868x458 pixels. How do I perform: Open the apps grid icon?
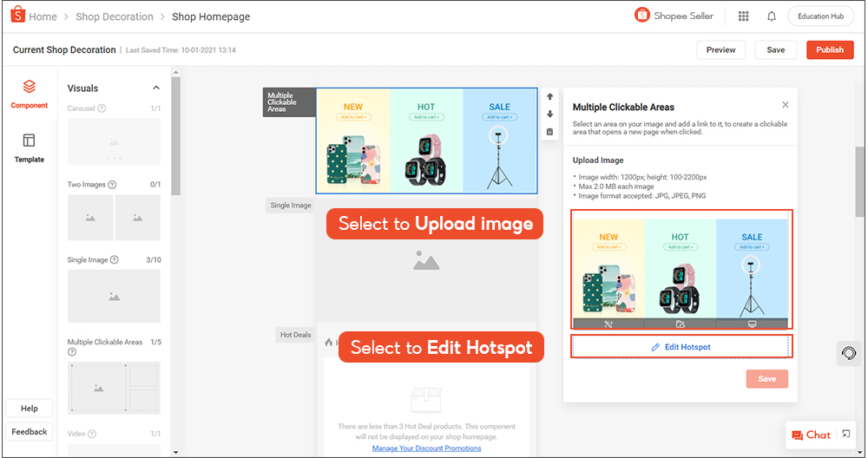744,16
